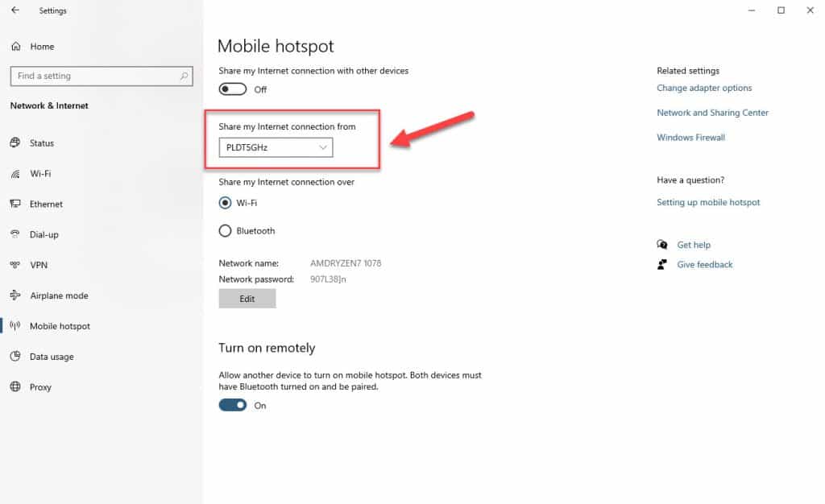825x504 pixels.
Task: Turn on Share my Internet connection with other devices
Action: tap(234, 89)
